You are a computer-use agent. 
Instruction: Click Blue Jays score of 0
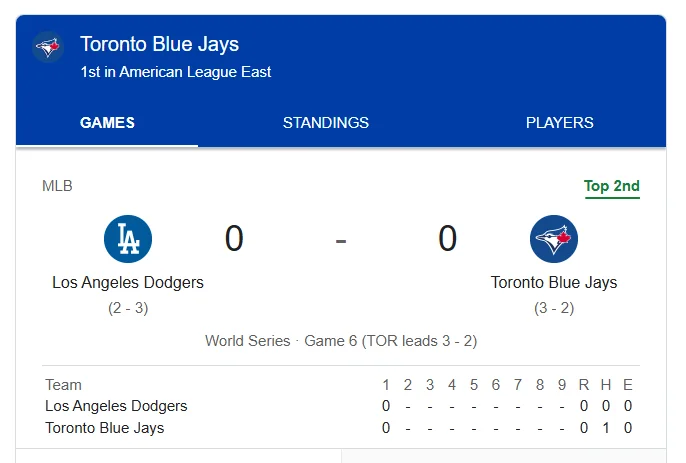[x=448, y=239]
